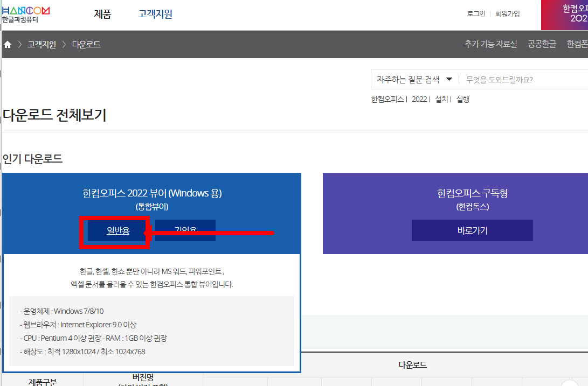The image size is (588, 386).
Task: Select the 실행 quick search tag
Action: pyautogui.click(x=461, y=99)
